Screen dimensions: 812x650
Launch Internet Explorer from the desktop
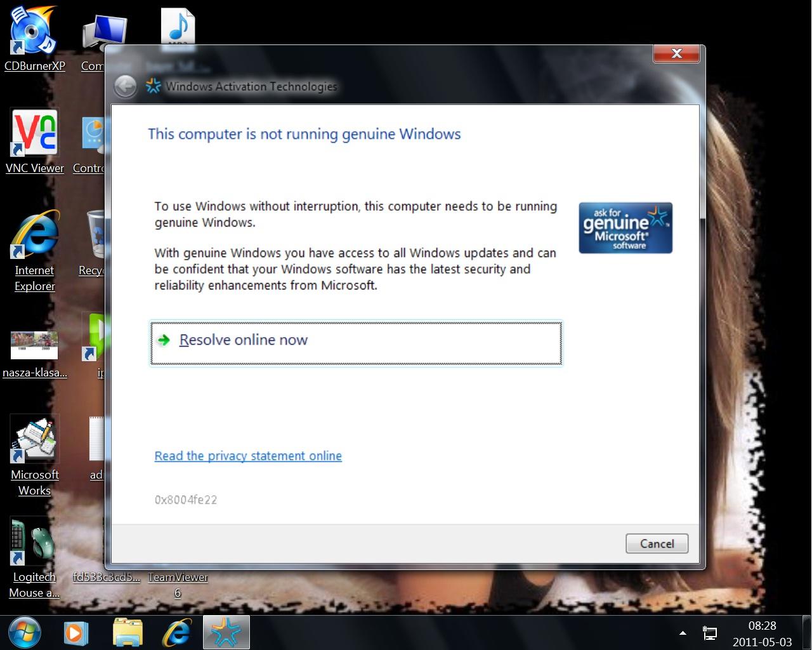(34, 251)
